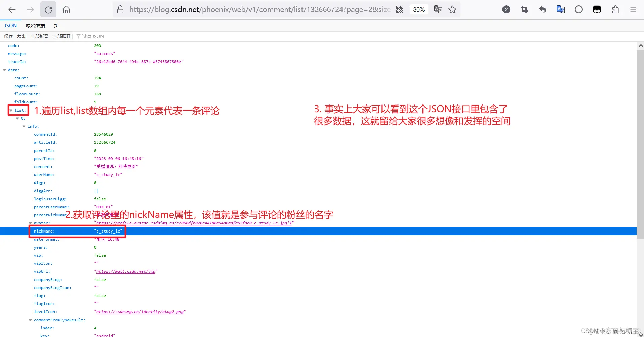Select the diggArr row
Image resolution: width=644 pixels, height=337 pixels.
(318, 191)
